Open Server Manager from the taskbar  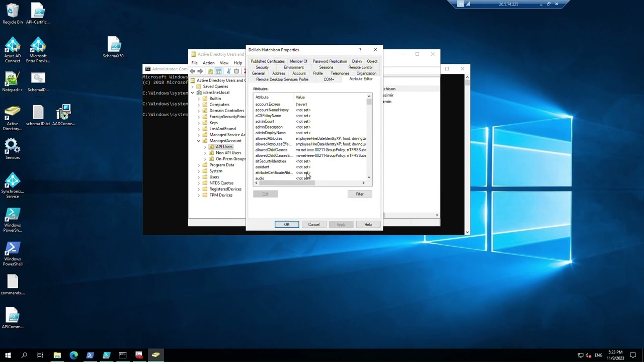139,355
